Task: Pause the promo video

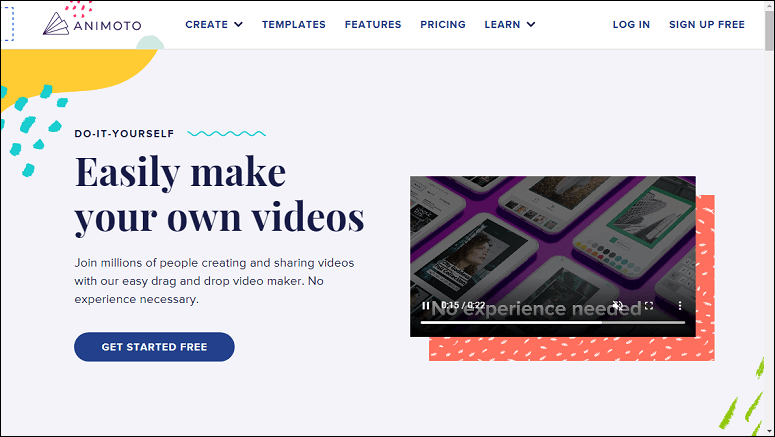Action: (426, 306)
